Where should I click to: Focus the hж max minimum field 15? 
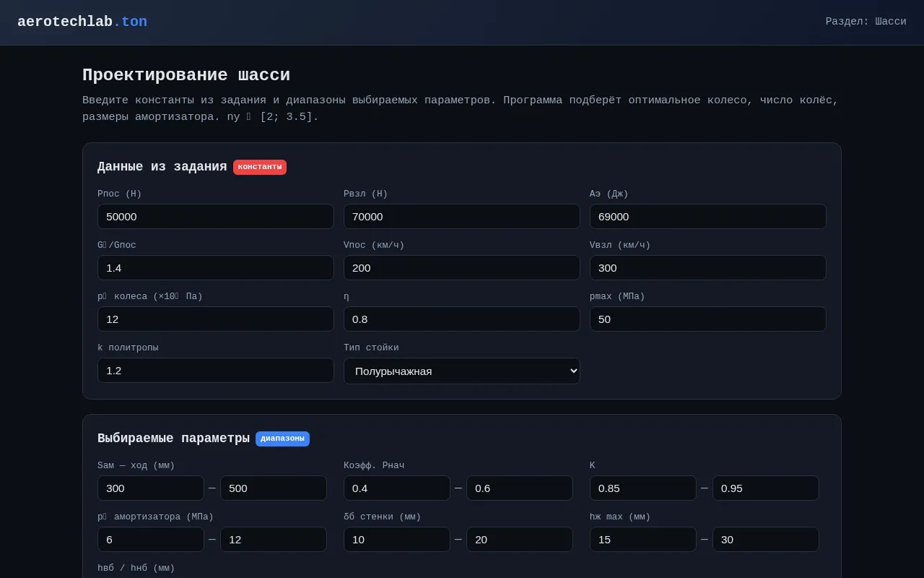(x=643, y=540)
